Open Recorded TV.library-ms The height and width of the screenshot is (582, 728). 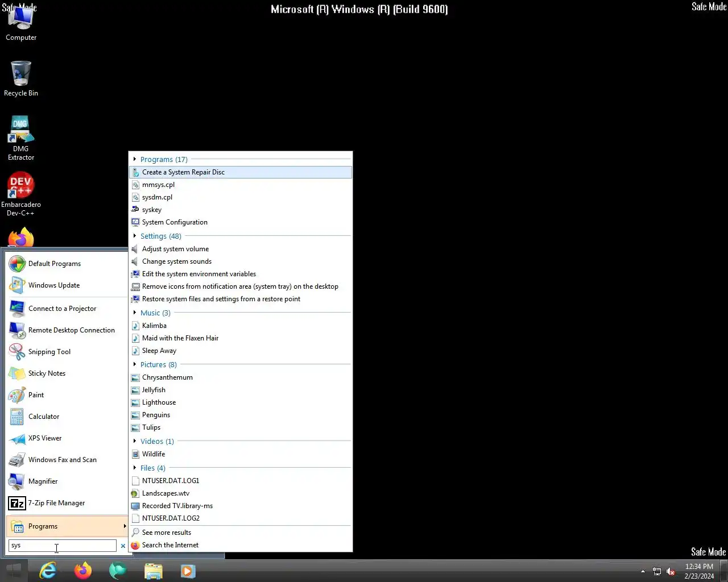[x=241, y=506]
